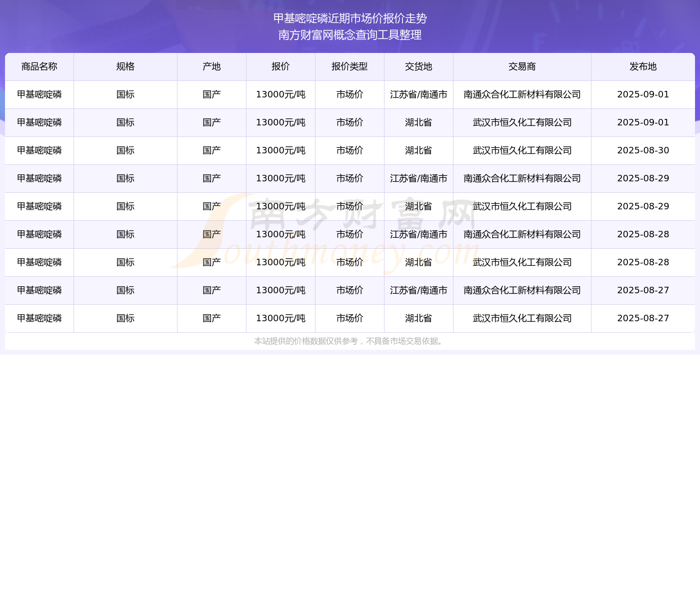Click the 交易商 column header
This screenshot has height=602, width=700.
(522, 66)
